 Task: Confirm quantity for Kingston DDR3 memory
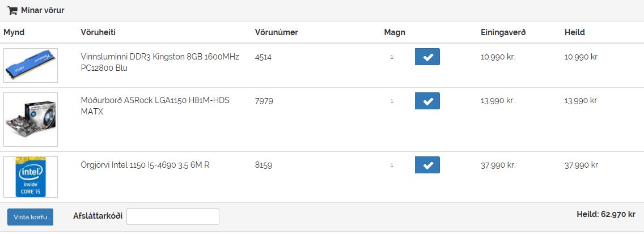[427, 57]
